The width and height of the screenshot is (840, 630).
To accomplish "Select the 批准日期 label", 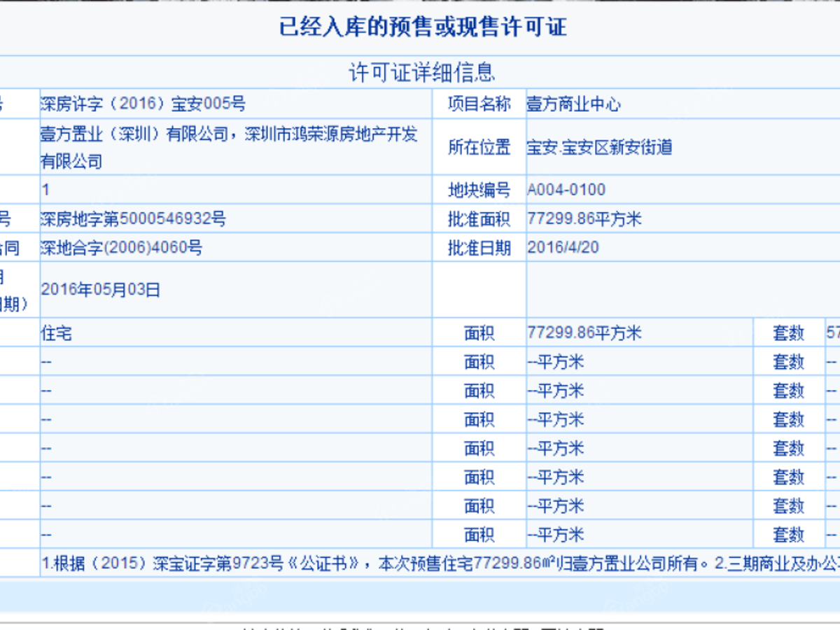I will 479,248.
